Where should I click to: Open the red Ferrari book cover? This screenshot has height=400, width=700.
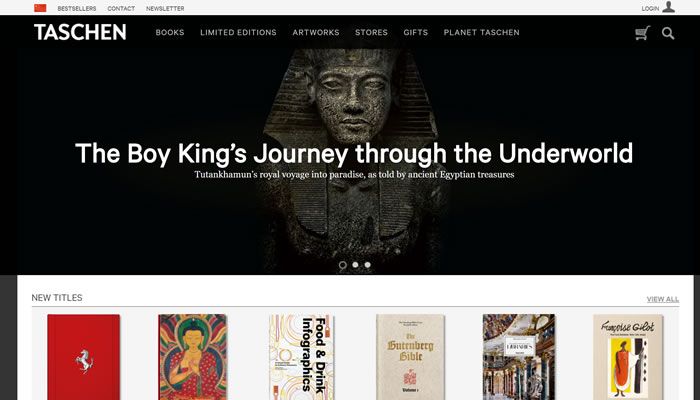click(x=83, y=357)
